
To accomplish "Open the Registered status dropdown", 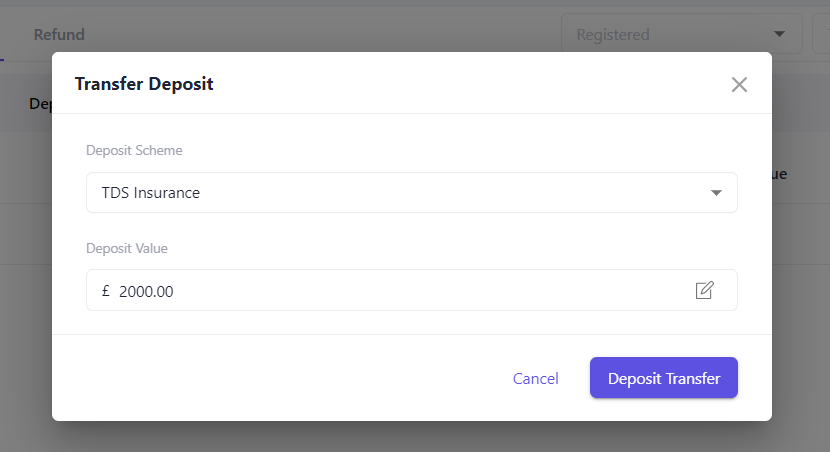I will [x=670, y=34].
